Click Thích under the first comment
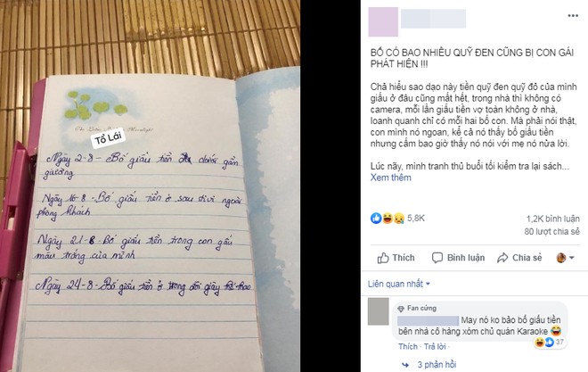The height and width of the screenshot is (372, 588). 408,346
